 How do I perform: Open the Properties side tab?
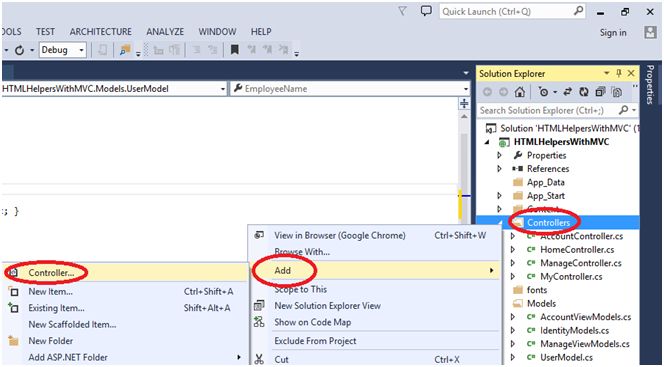pos(650,85)
